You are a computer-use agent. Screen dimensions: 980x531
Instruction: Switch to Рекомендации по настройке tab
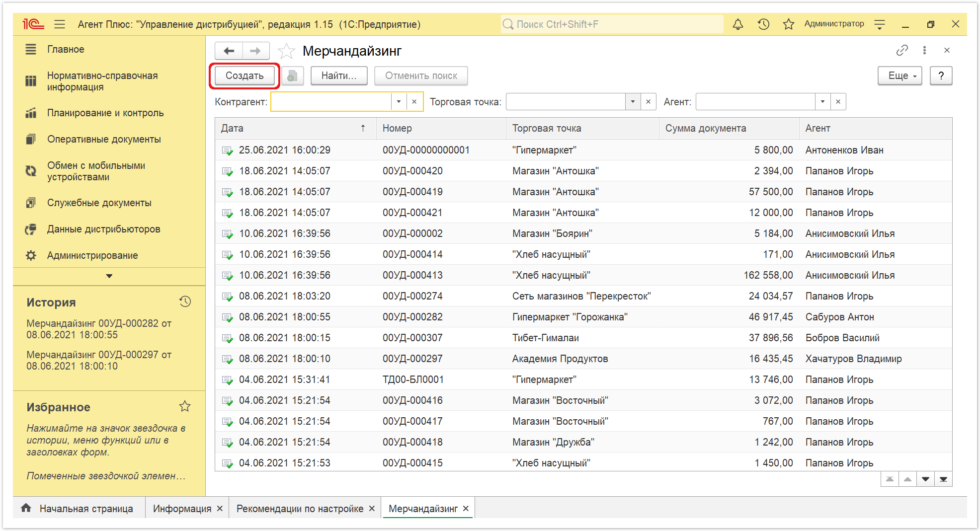(300, 509)
